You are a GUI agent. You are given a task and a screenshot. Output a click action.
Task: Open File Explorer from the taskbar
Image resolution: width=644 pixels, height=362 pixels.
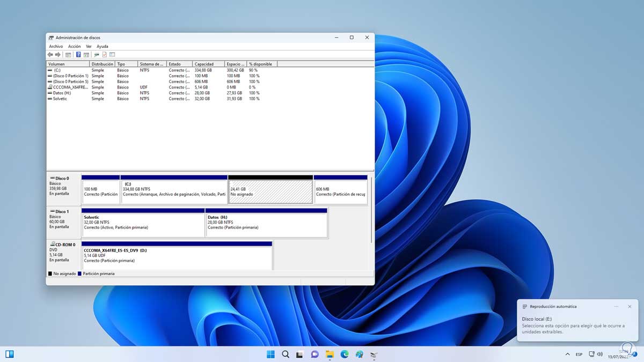click(x=330, y=354)
